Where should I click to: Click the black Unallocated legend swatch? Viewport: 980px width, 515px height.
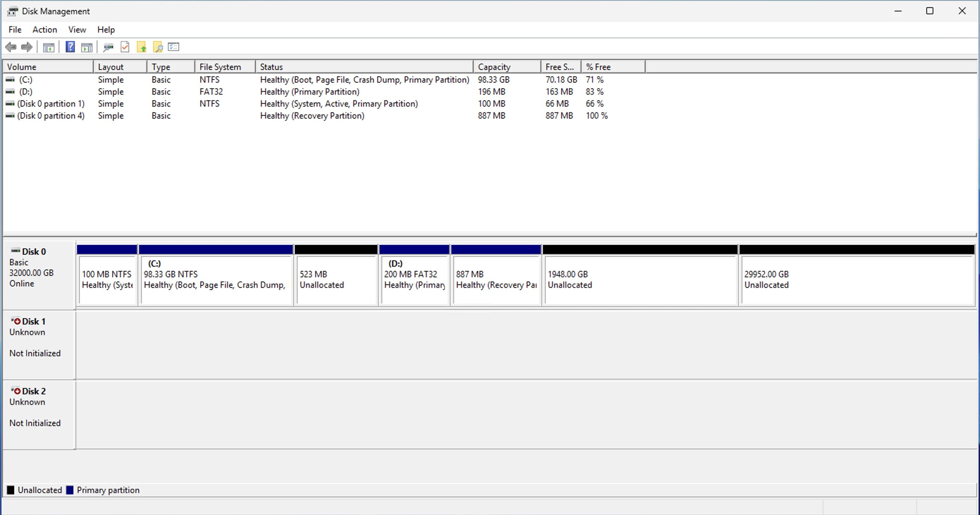pyautogui.click(x=11, y=490)
